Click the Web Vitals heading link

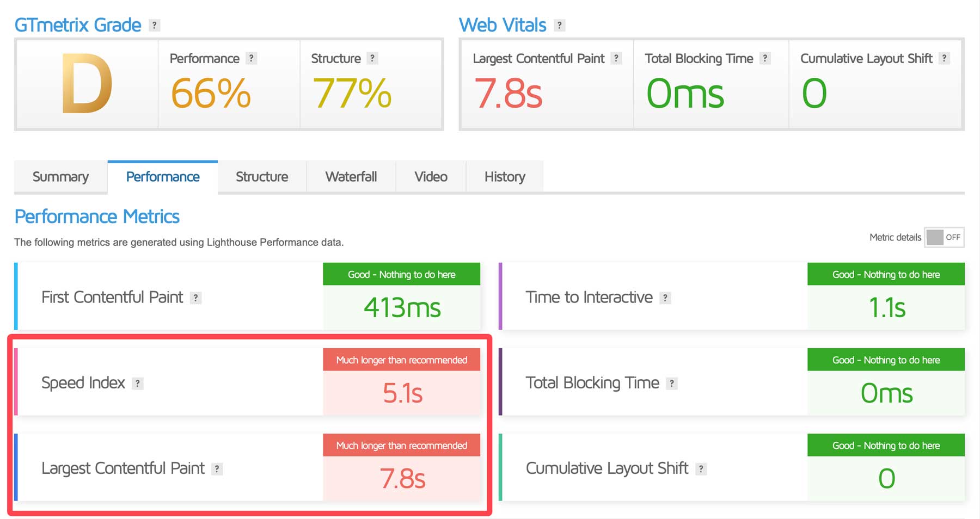(x=503, y=24)
